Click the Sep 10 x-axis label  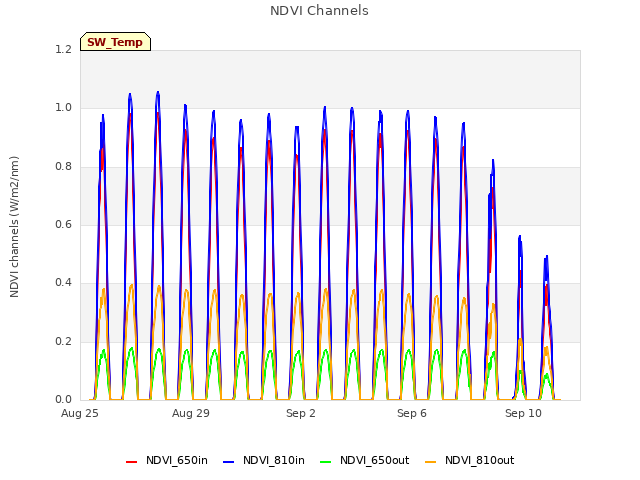(x=523, y=413)
